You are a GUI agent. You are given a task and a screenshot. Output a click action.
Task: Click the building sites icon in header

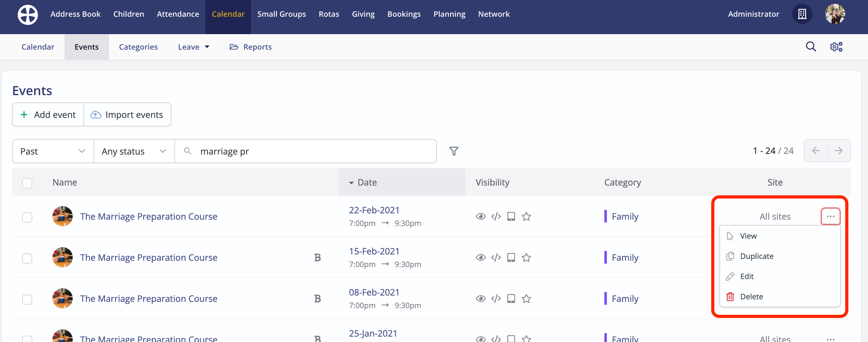[x=802, y=14]
